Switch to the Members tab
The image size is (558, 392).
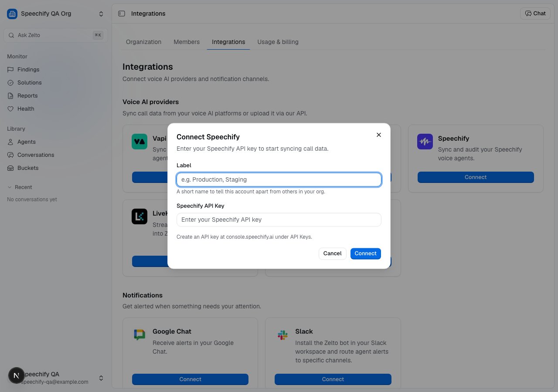pos(187,42)
